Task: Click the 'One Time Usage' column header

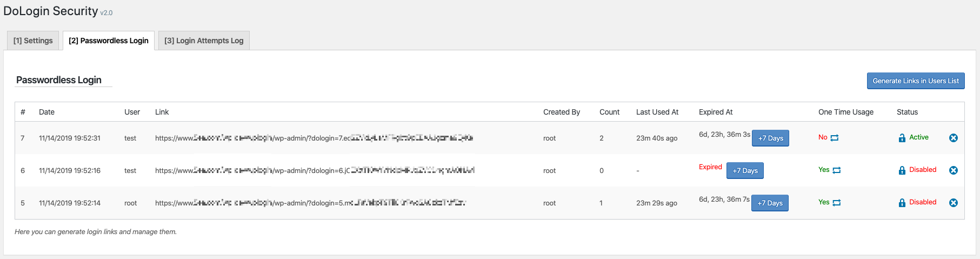Action: [846, 112]
